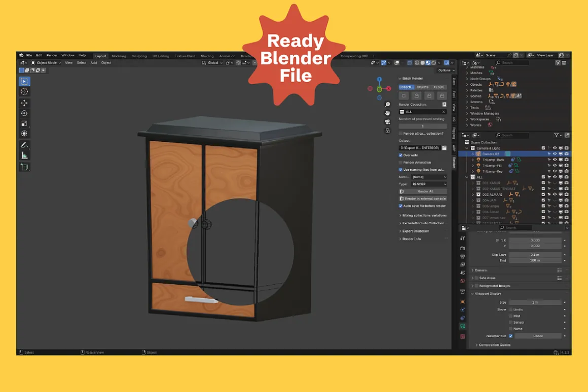Open the Texture properties tab icon
Image resolution: width=588 pixels, height=392 pixels.
pos(462,336)
